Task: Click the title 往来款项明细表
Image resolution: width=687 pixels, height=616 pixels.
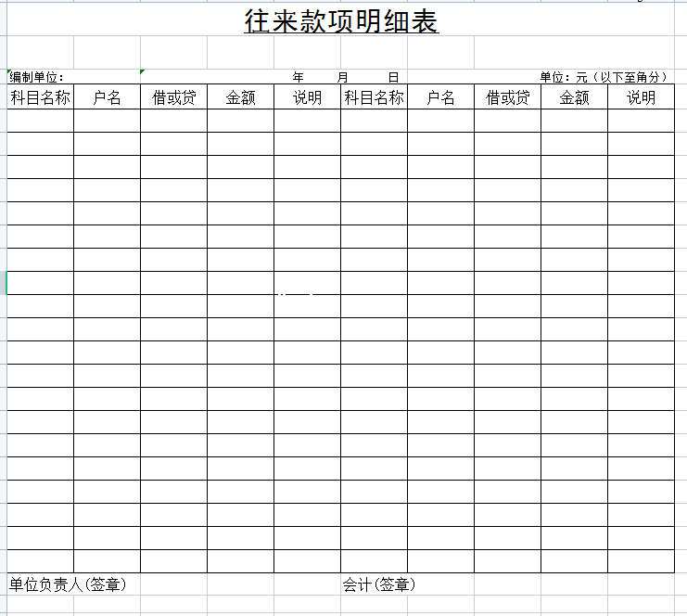Action: (x=341, y=21)
